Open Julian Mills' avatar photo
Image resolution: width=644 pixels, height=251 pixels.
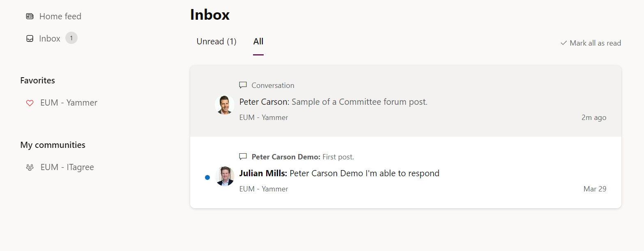click(x=225, y=176)
